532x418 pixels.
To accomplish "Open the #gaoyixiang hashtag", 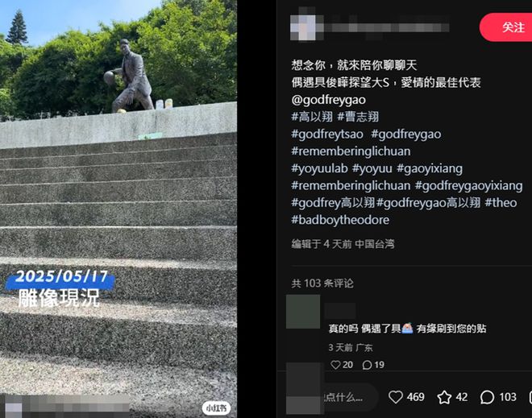I will click(x=430, y=168).
